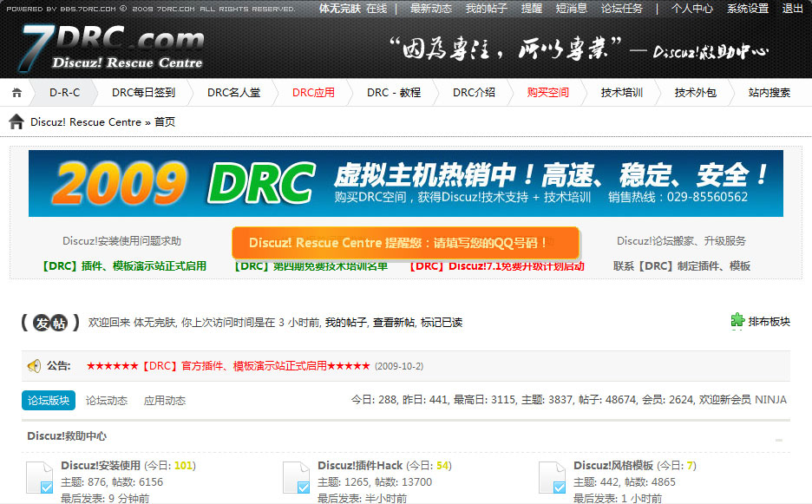812x504 pixels.
Task: Click the text 主题: 442, 帖数: 4865
Action: click(x=625, y=482)
